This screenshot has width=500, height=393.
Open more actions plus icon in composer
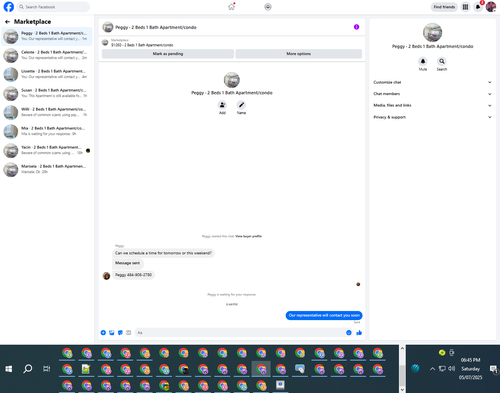(103, 333)
